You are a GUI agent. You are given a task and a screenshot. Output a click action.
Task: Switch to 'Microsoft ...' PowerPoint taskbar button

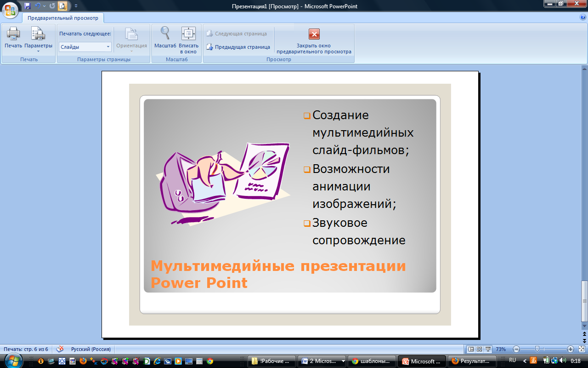pyautogui.click(x=422, y=361)
